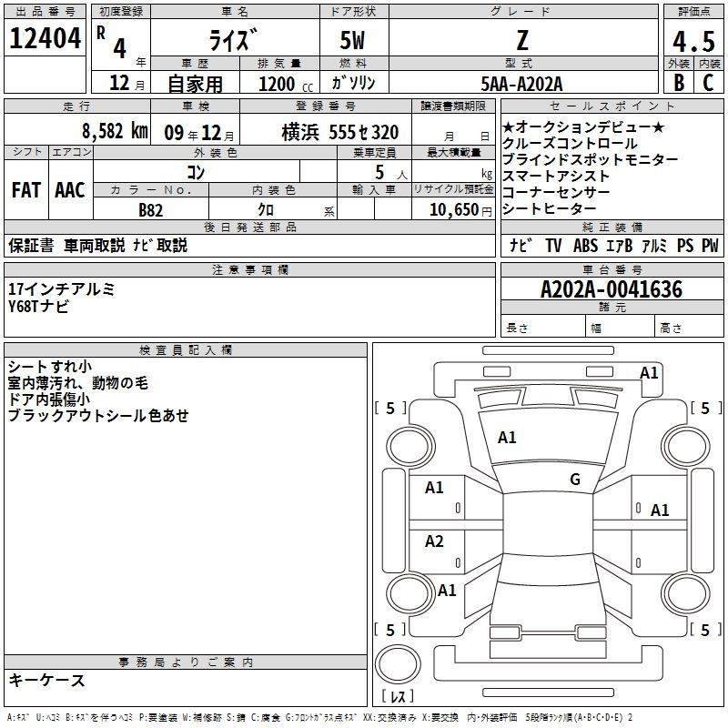Click the car name ライズ

(233, 41)
